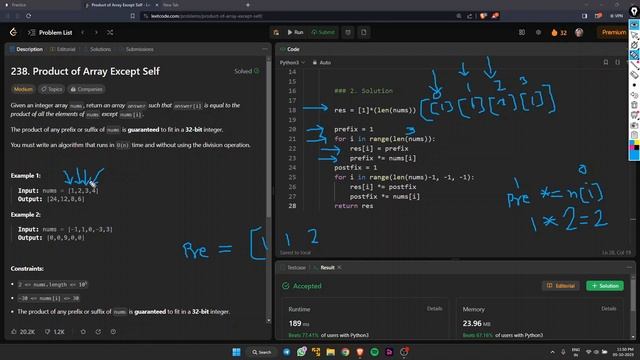Select the line drawing annotation tool
The height and width of the screenshot is (360, 640).
click(x=634, y=65)
